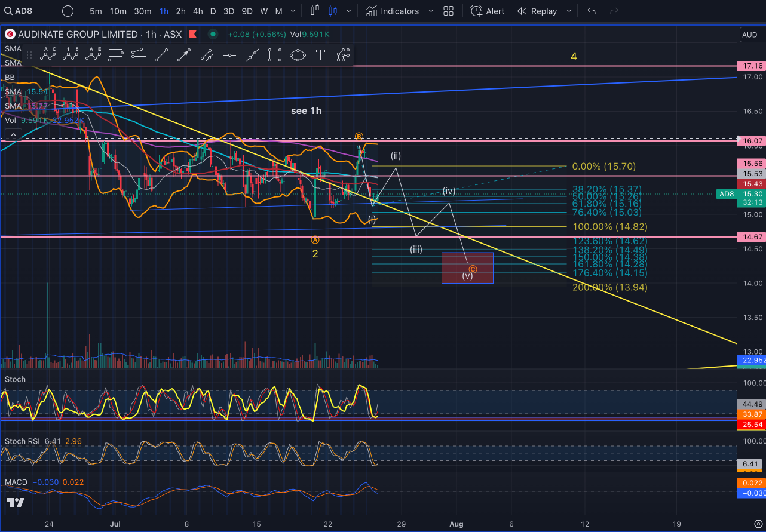Click the 100.00% (14.82) Fib level
This screenshot has height=532, width=766.
609,227
